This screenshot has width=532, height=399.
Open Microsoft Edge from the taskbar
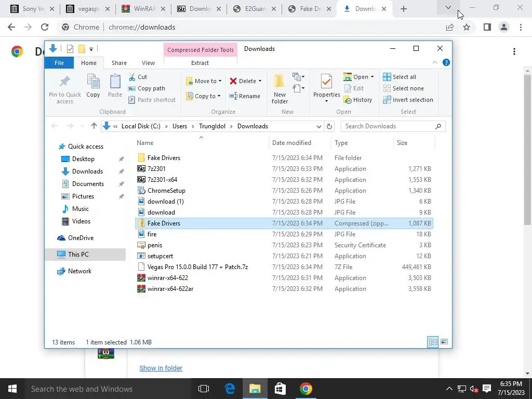point(230,389)
